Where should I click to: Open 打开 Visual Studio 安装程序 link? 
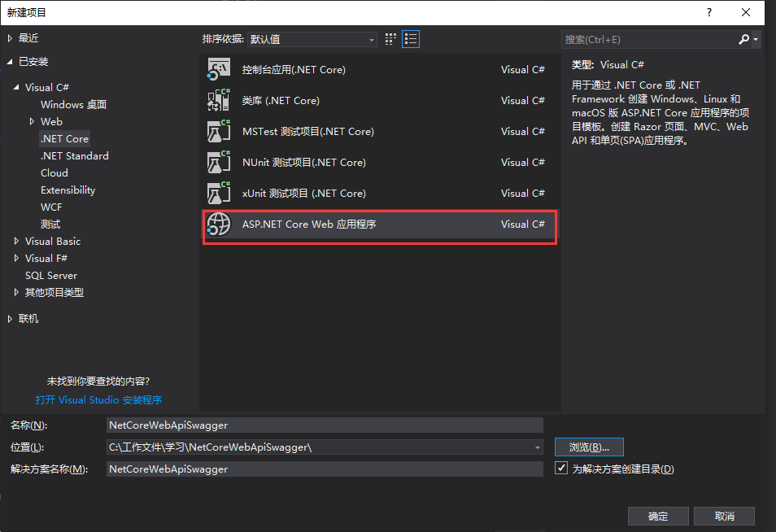(x=98, y=400)
